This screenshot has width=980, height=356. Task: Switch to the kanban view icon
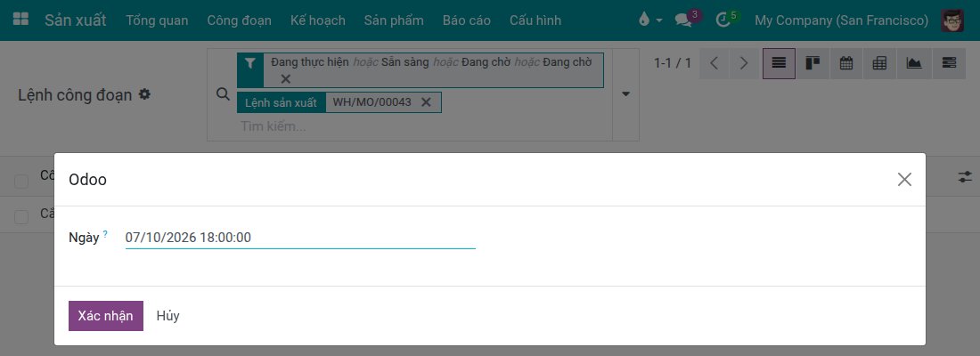coord(813,63)
